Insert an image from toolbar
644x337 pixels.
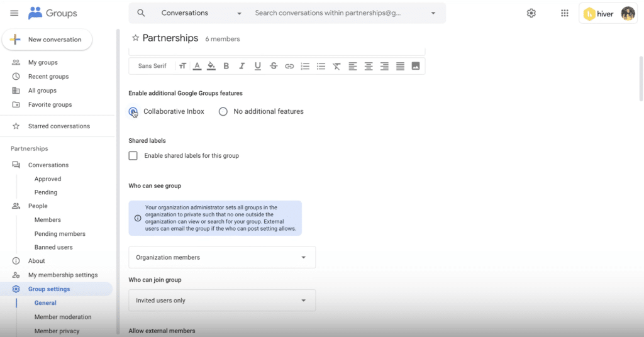coord(416,65)
